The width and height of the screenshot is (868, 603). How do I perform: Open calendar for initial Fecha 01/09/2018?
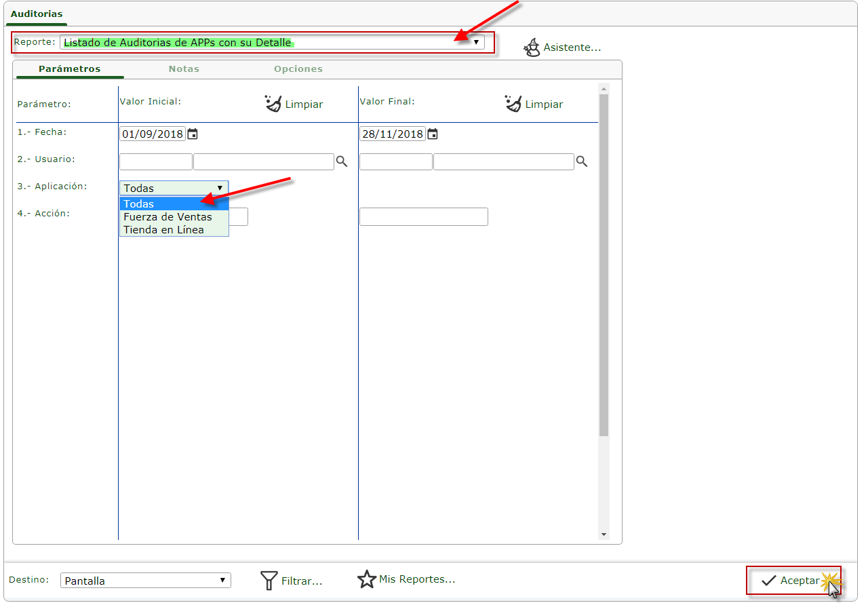click(x=193, y=134)
